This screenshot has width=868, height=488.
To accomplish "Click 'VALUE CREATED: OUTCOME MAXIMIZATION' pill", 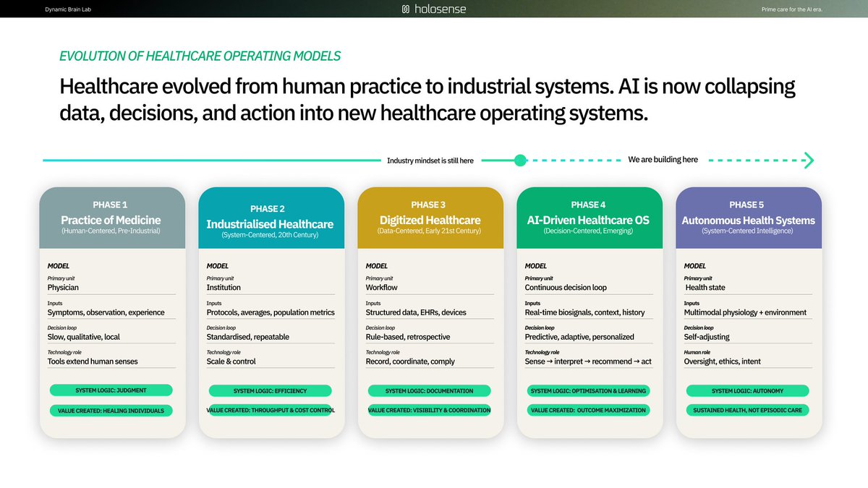I will 589,411.
